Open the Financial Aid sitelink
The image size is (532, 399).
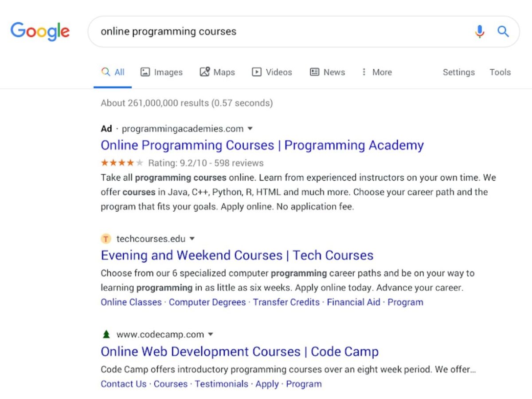(x=353, y=302)
